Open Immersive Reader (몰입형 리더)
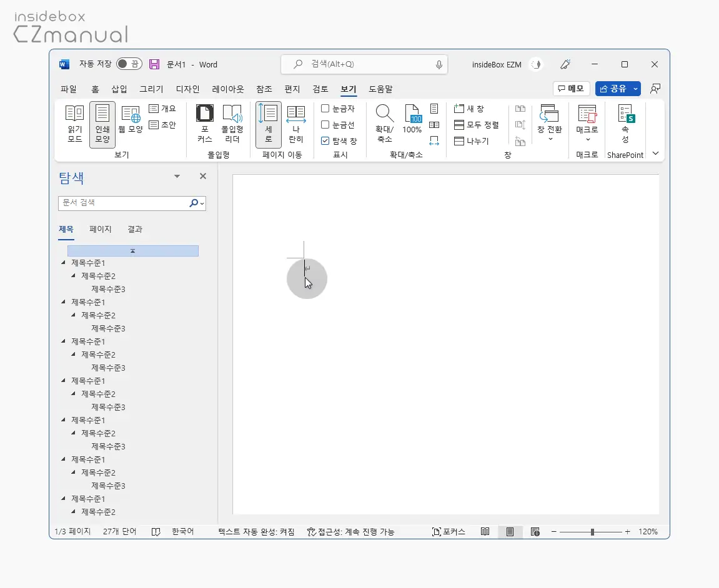Screen dimensions: 719x588 [232, 124]
